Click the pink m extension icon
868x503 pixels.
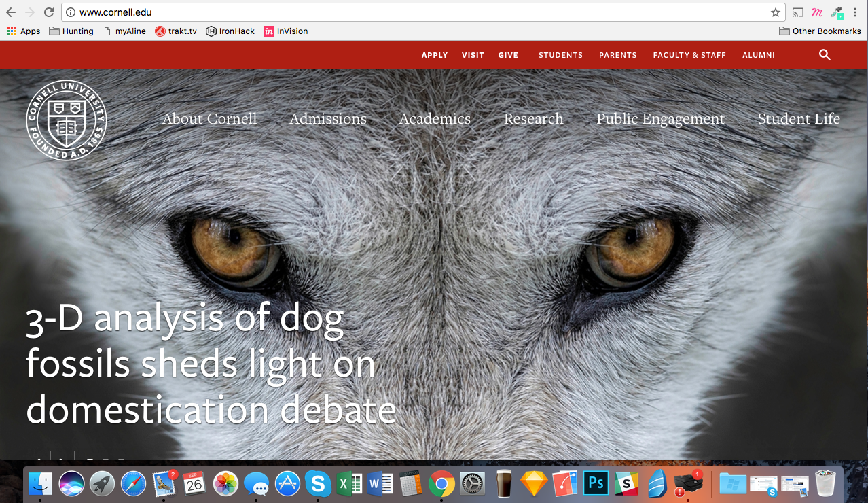tap(817, 12)
